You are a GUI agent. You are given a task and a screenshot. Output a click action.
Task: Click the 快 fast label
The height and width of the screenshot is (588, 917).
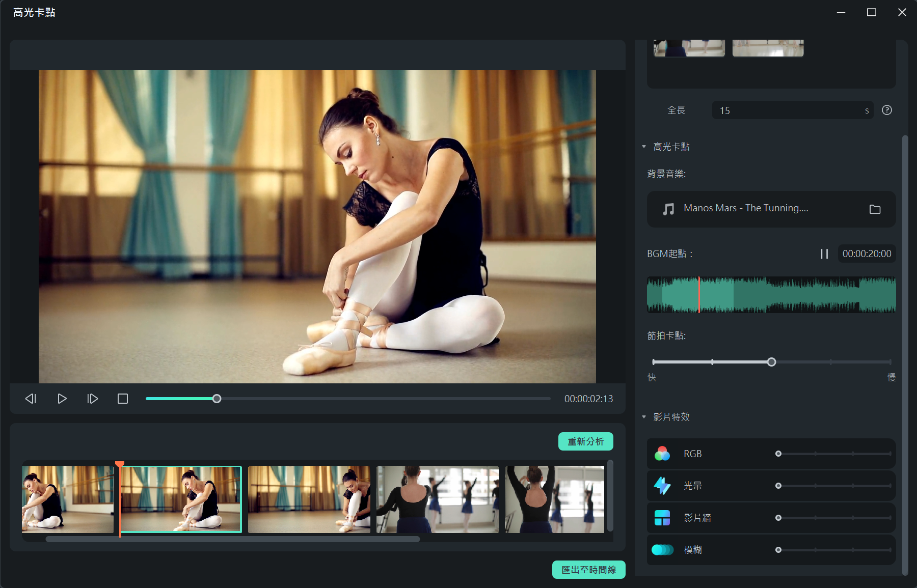(652, 377)
